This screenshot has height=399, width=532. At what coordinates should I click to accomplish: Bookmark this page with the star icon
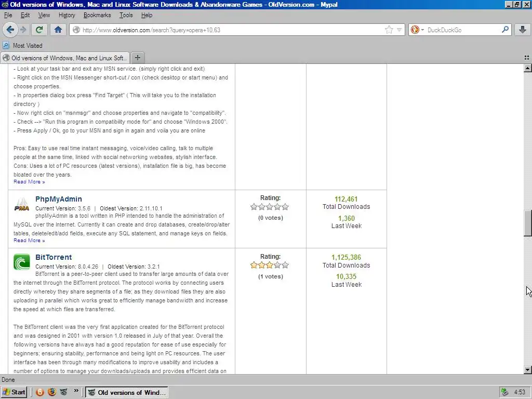point(389,30)
